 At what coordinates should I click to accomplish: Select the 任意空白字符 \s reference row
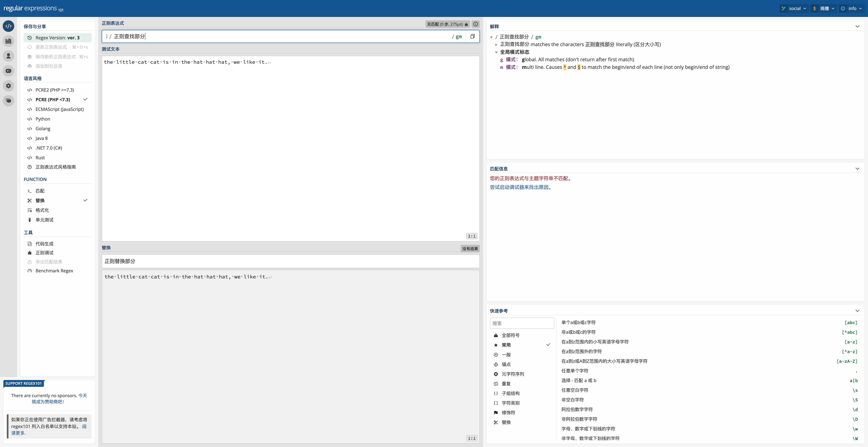click(x=709, y=390)
